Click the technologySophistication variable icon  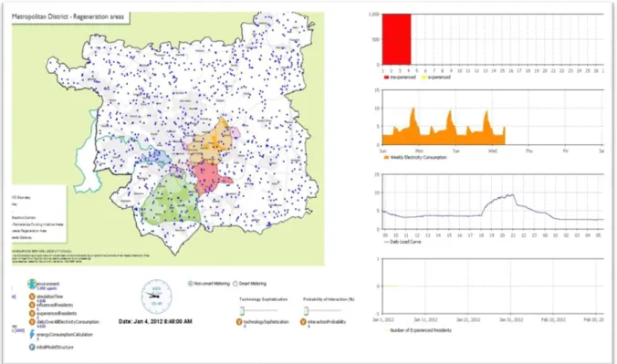tap(239, 322)
